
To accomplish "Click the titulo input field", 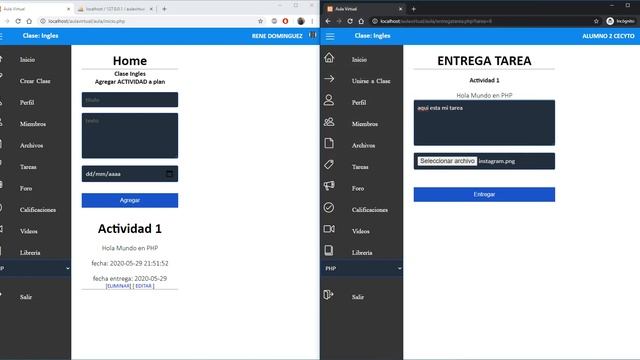I will point(130,100).
